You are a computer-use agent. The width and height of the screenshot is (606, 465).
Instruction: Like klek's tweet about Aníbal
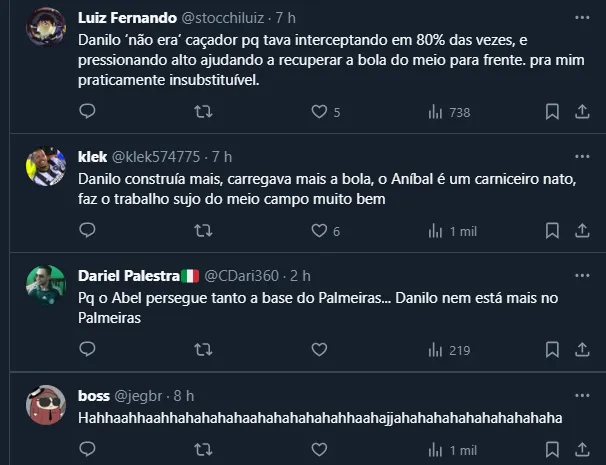click(x=319, y=231)
